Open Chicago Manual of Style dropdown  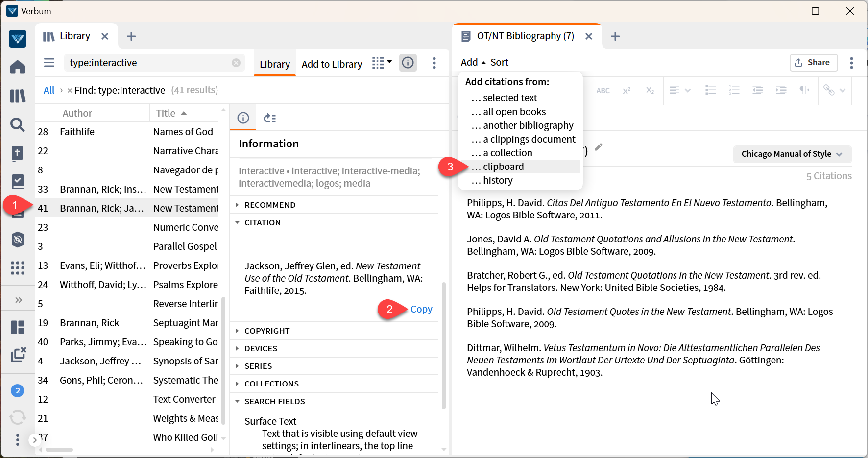coord(792,154)
